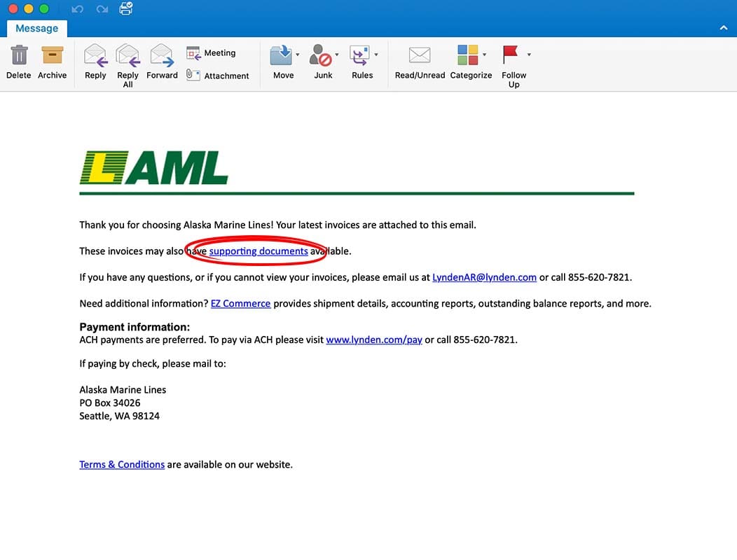Viewport: 737px width, 560px height.
Task: Archive this email
Action: (52, 62)
